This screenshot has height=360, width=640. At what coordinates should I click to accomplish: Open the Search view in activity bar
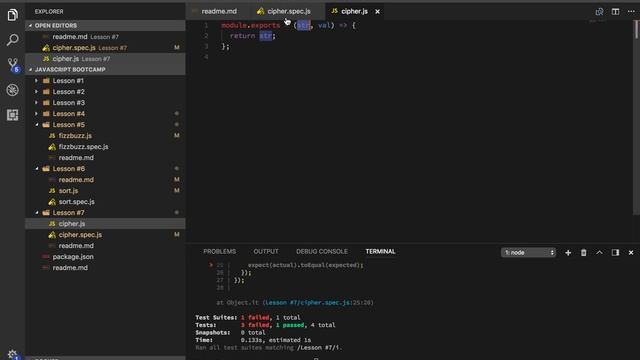point(12,40)
